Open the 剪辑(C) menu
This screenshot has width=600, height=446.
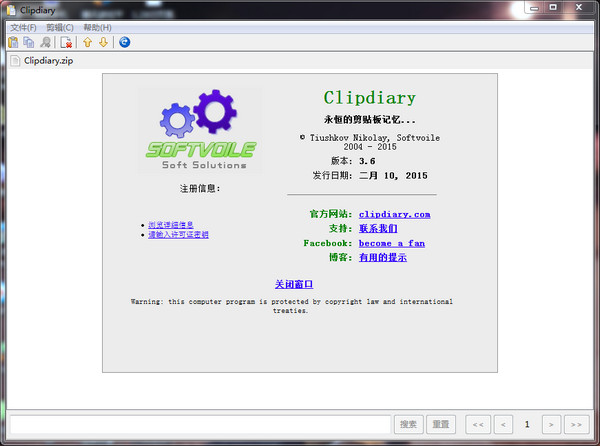click(60, 27)
